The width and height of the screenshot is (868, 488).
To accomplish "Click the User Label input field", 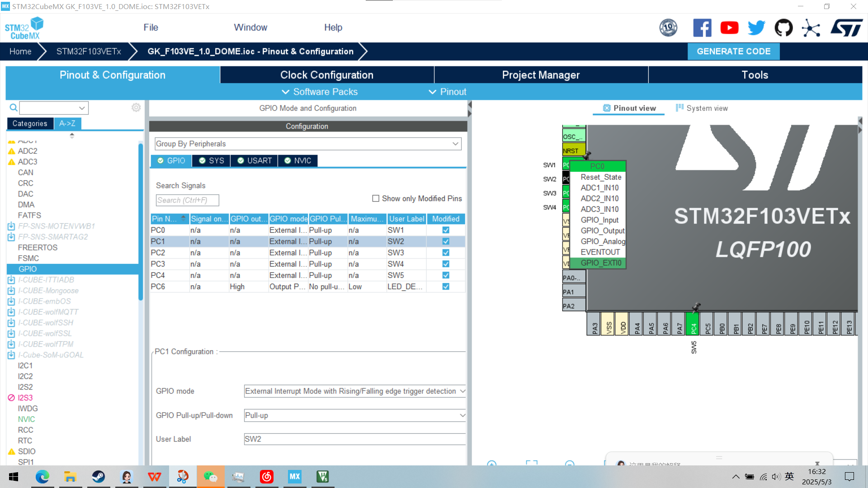I will pyautogui.click(x=355, y=439).
